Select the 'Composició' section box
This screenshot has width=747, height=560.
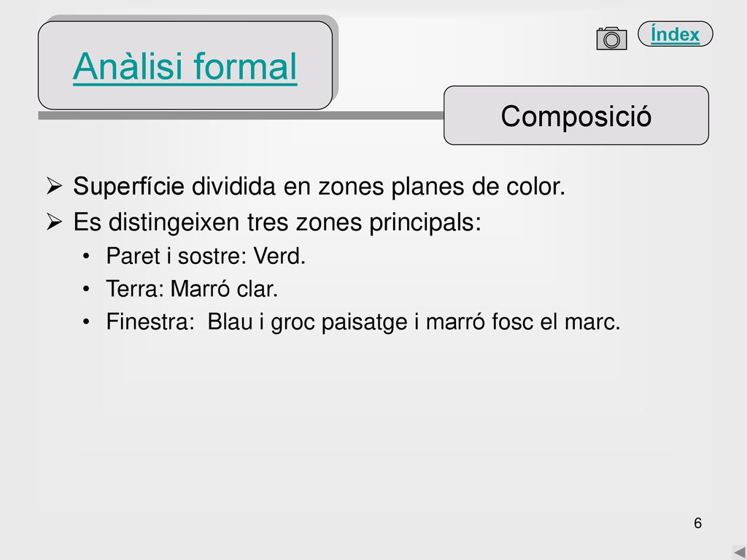point(576,115)
